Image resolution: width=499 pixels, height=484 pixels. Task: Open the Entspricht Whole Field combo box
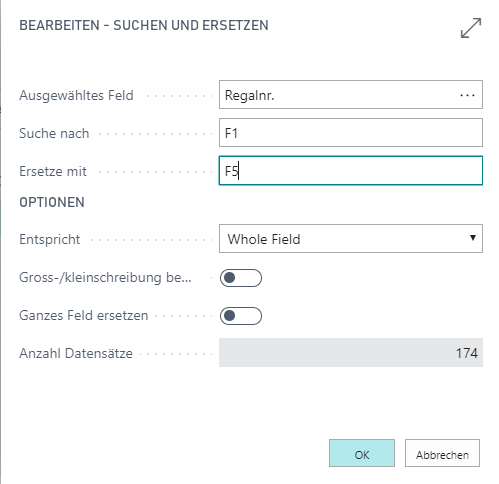[x=351, y=239]
